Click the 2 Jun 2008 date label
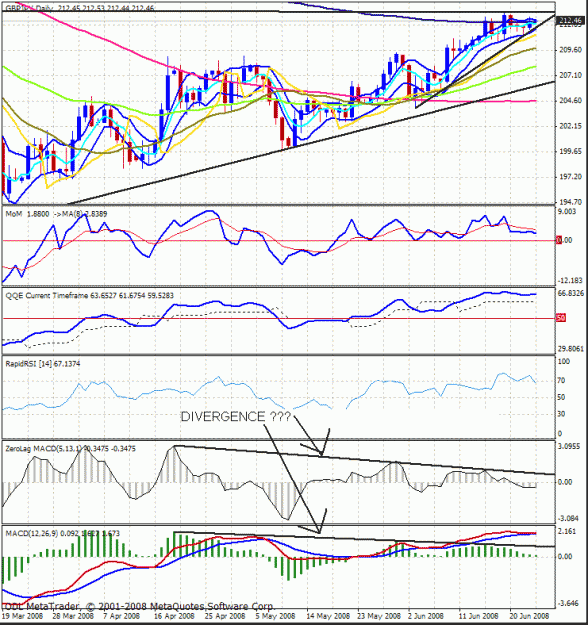The height and width of the screenshot is (625, 588). (425, 616)
